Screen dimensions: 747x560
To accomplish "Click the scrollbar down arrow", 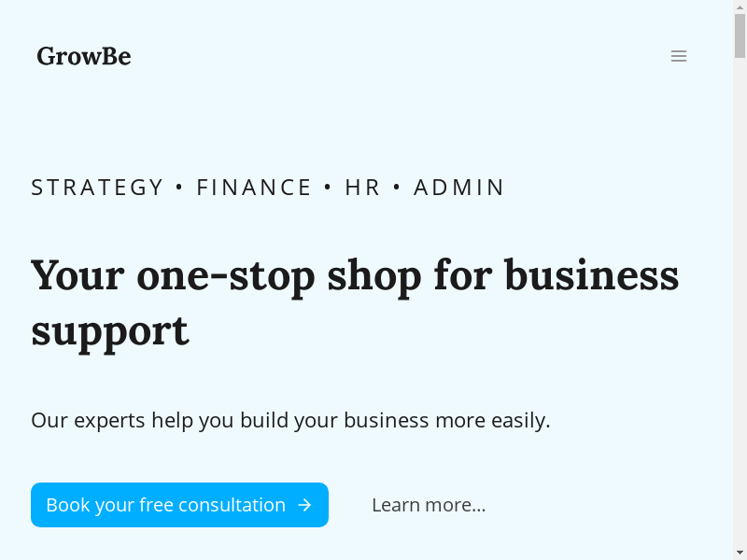I will pyautogui.click(x=740, y=553).
